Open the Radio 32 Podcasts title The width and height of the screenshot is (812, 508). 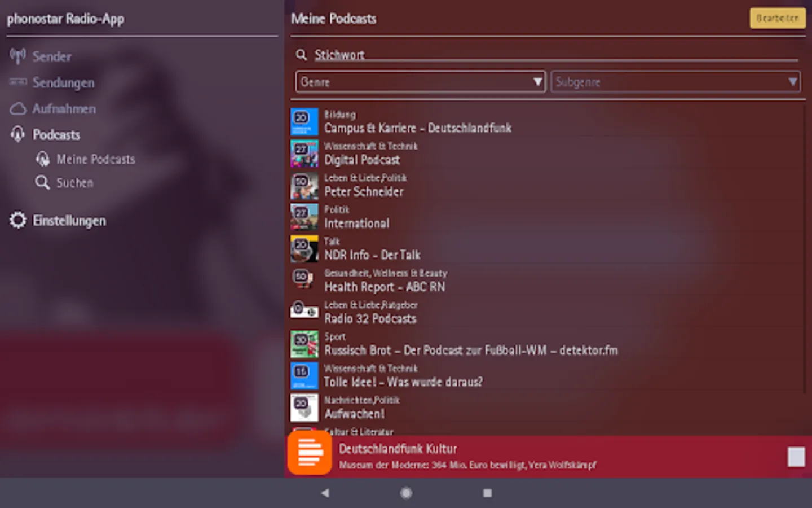click(370, 318)
